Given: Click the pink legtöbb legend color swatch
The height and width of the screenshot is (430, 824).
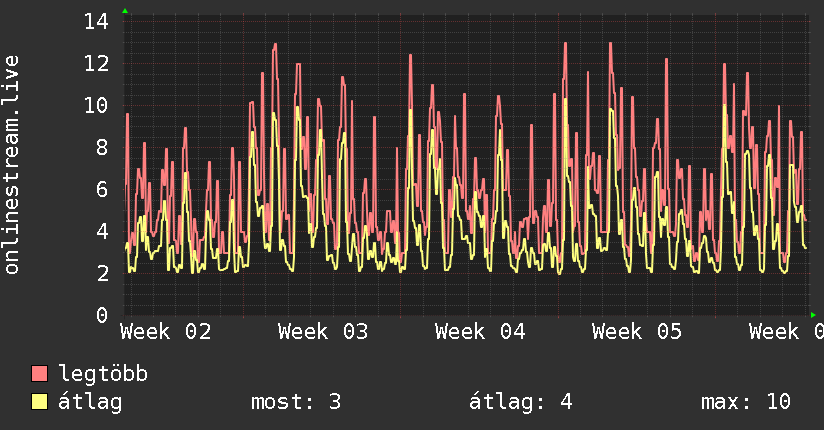Looking at the screenshot, I should 39,373.
